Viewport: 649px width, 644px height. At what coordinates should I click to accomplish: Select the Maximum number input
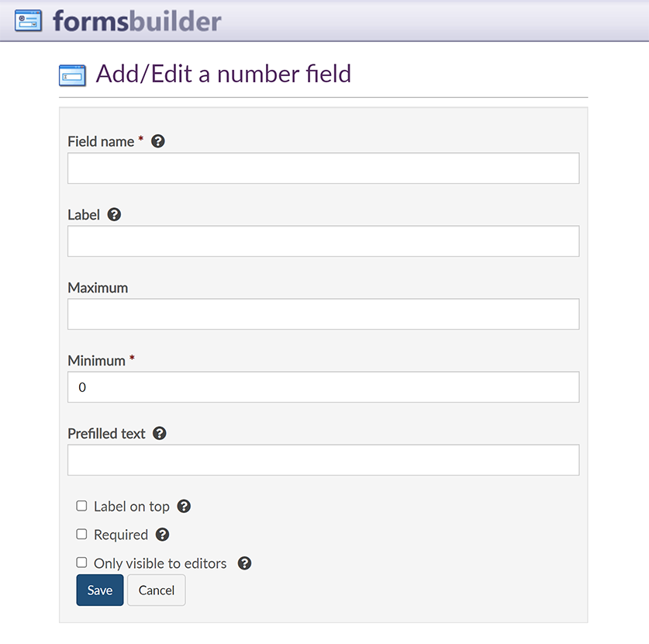[x=323, y=314]
